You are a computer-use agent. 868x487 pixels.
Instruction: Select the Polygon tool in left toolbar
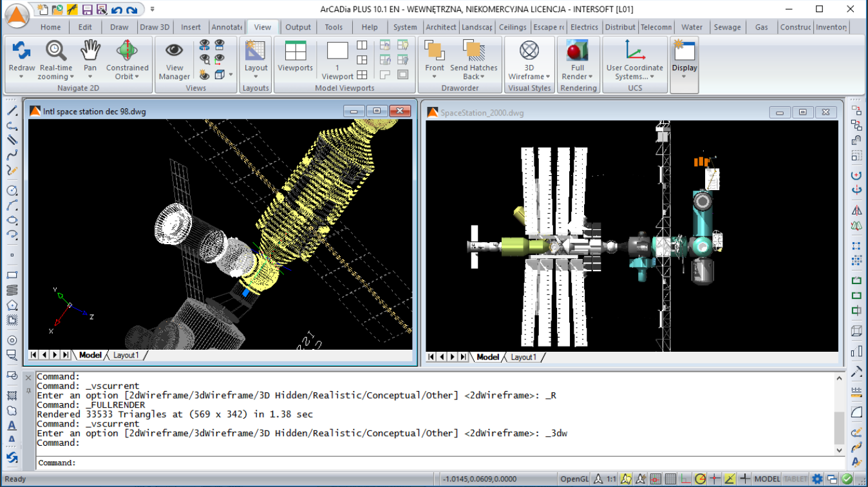pos(12,305)
